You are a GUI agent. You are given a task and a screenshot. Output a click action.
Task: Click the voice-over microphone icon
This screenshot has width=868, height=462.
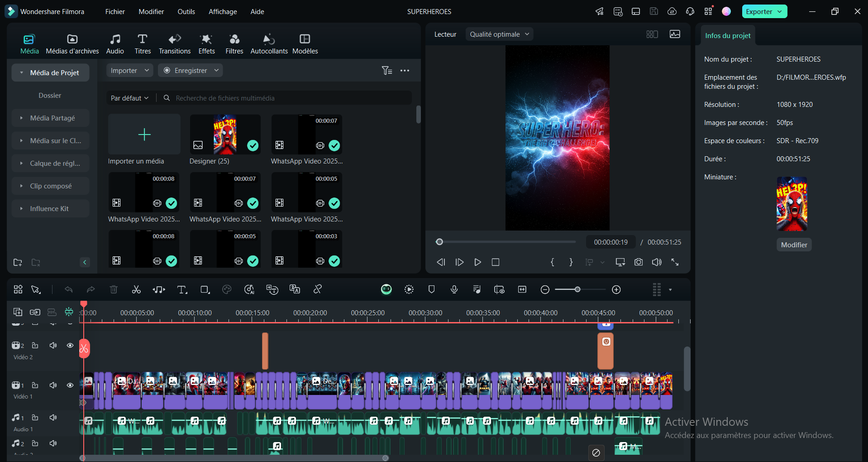coord(454,290)
